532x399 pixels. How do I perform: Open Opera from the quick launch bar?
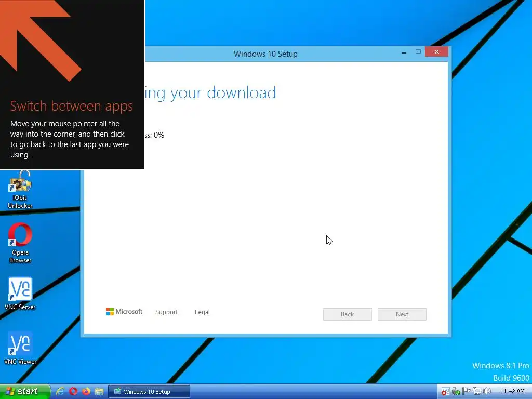coord(73,391)
